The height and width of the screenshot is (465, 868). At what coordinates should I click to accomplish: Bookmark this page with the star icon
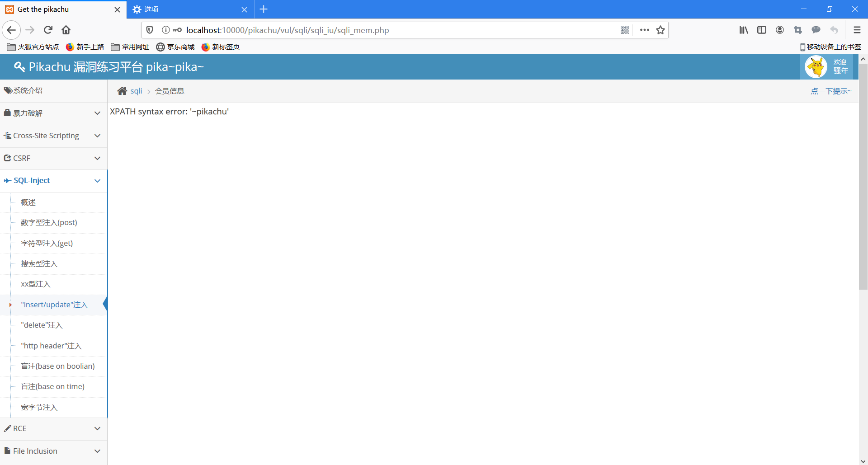660,30
